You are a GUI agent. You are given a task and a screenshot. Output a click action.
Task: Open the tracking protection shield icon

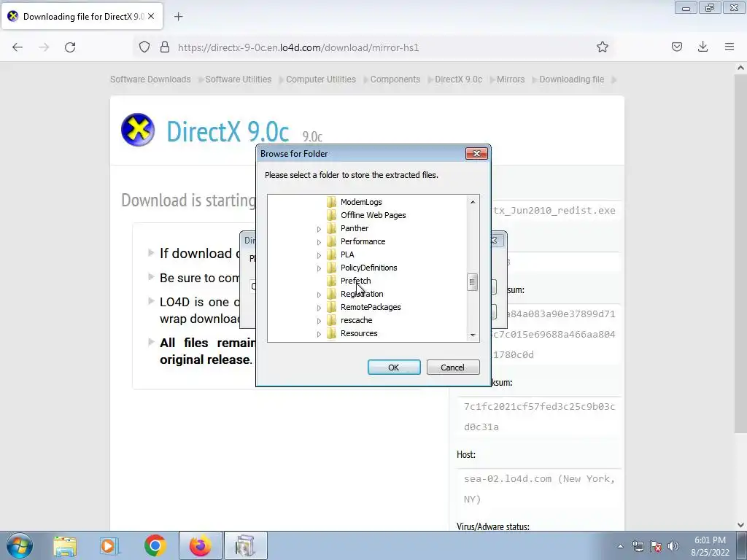(144, 47)
